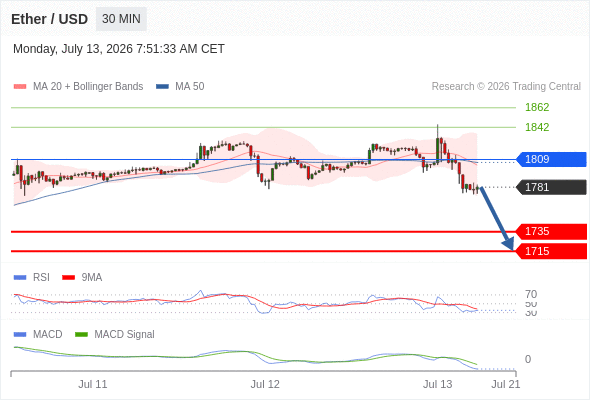Click the blue MACD legend swatch
This screenshot has height=400, width=590.
point(20,335)
